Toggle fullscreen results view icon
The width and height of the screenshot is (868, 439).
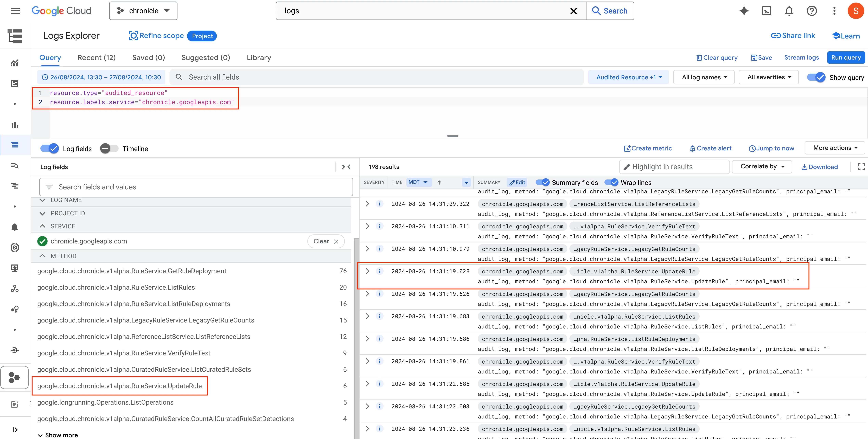coord(861,167)
